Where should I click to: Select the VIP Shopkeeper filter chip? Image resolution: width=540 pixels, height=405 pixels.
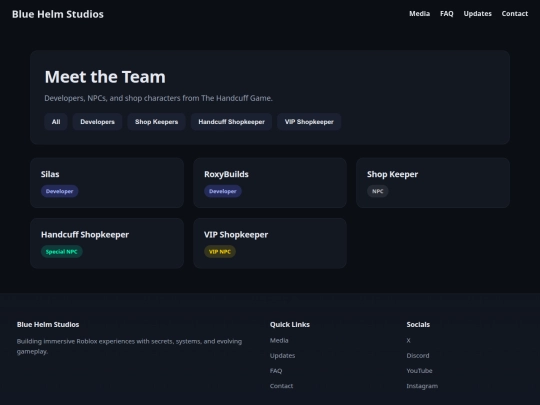pyautogui.click(x=309, y=122)
